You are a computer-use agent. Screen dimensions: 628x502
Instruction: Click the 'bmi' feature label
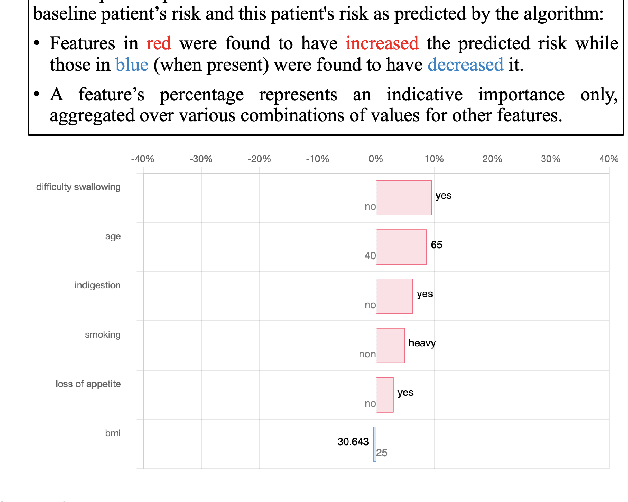click(x=112, y=433)
